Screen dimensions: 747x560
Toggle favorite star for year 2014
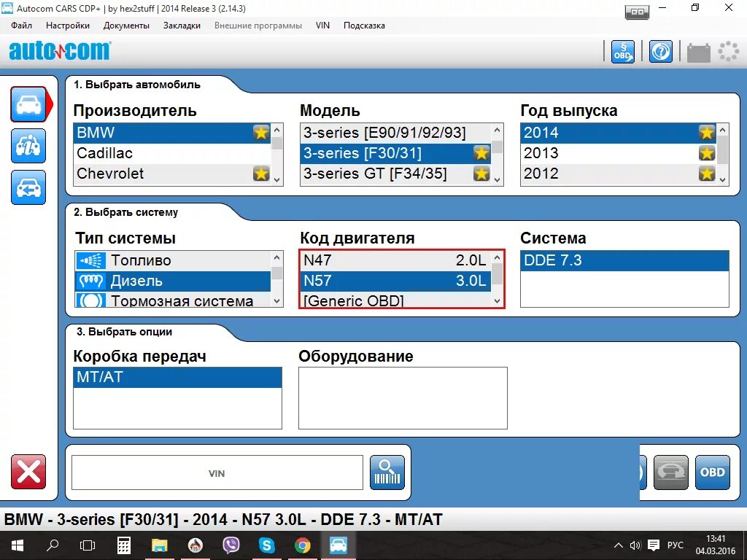707,133
